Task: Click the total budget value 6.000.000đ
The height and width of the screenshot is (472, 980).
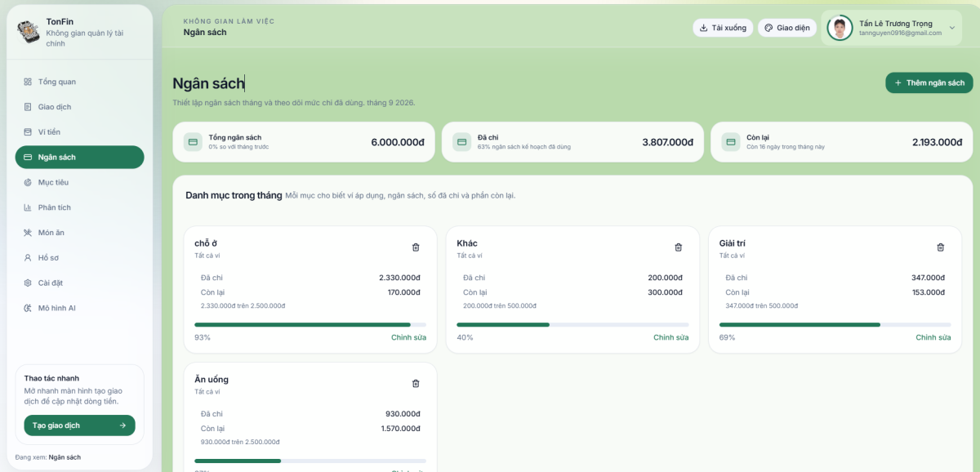Action: point(398,142)
